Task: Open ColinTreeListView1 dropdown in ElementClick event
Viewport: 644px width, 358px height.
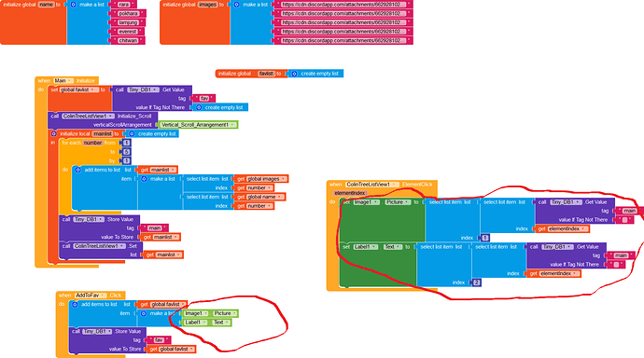Action: click(x=394, y=185)
